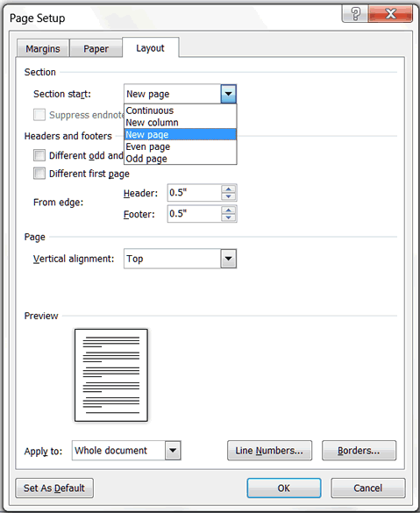Decrease Header distance with down arrow
Viewport: 420px width, 513px height.
tap(228, 196)
